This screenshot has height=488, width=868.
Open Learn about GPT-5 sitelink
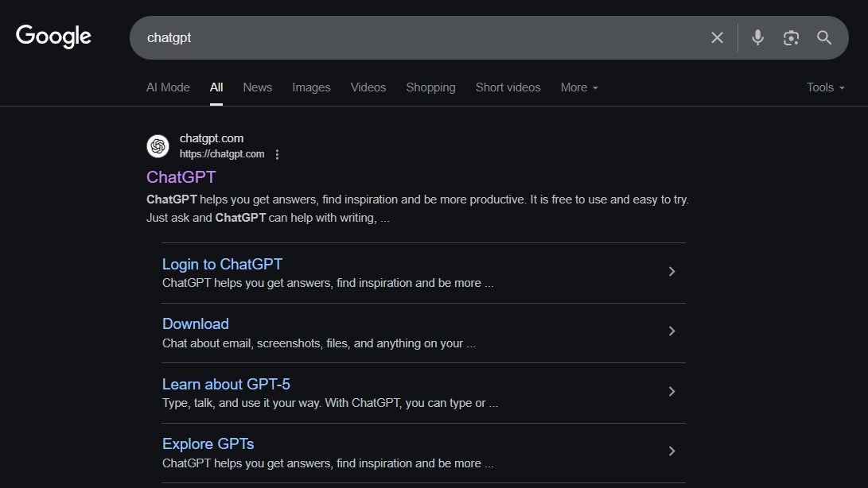[x=226, y=384]
